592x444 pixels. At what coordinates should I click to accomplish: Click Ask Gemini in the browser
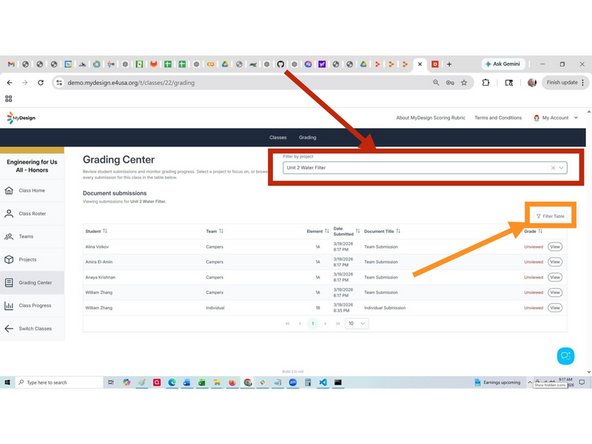(x=503, y=64)
